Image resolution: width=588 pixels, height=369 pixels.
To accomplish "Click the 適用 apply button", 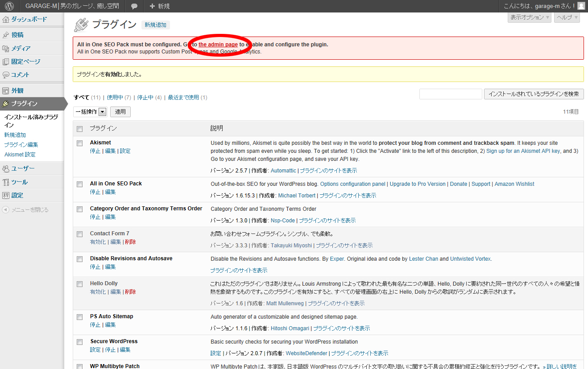I will coord(120,112).
